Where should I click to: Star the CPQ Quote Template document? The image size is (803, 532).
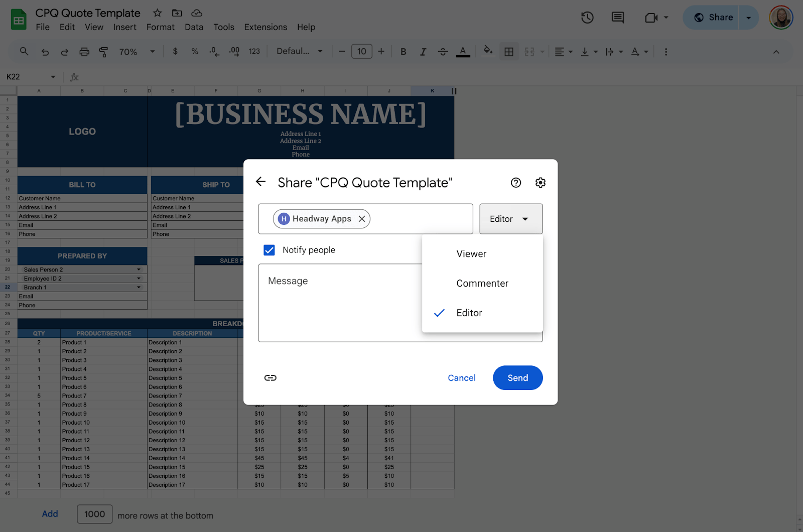click(157, 13)
